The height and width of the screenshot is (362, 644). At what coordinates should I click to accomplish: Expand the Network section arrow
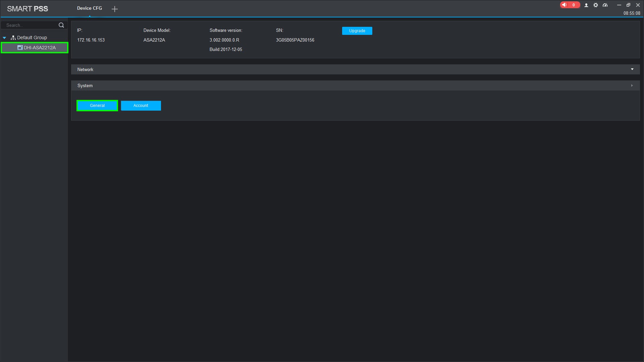point(632,69)
